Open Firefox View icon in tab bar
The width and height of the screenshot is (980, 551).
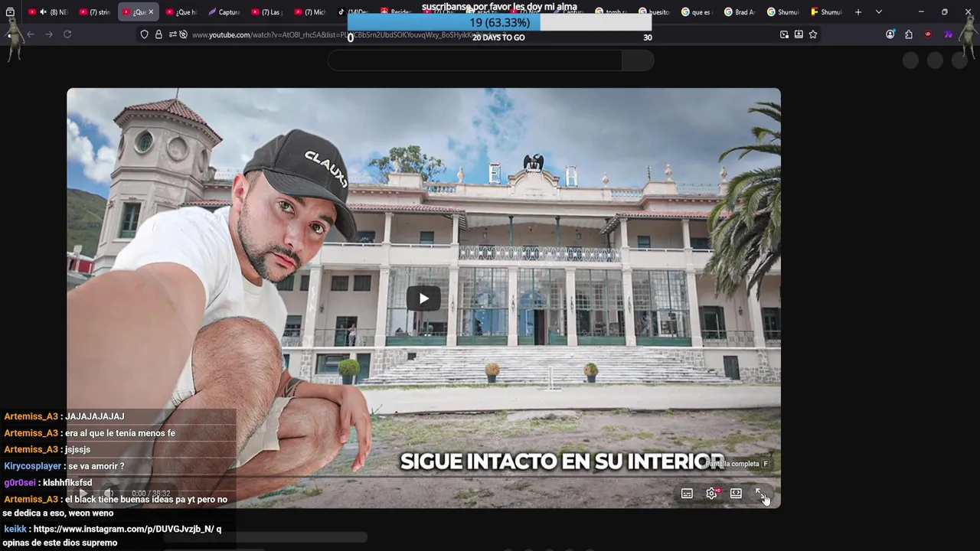click(x=10, y=12)
